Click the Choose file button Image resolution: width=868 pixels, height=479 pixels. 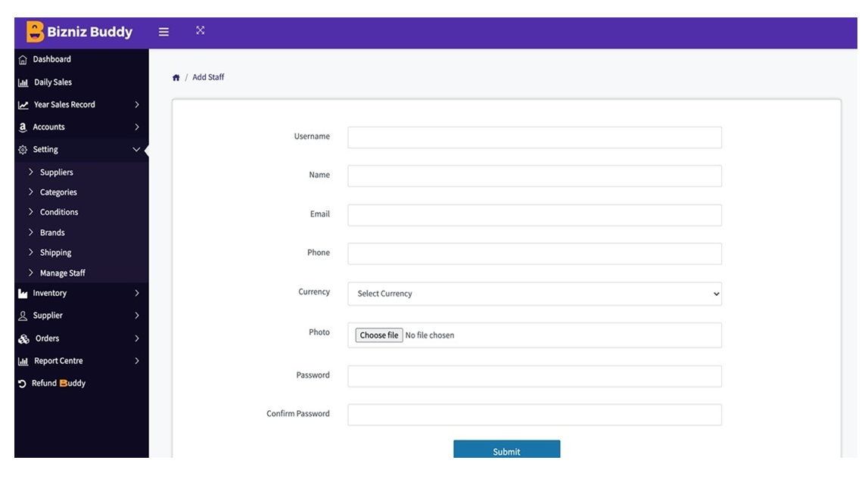378,335
